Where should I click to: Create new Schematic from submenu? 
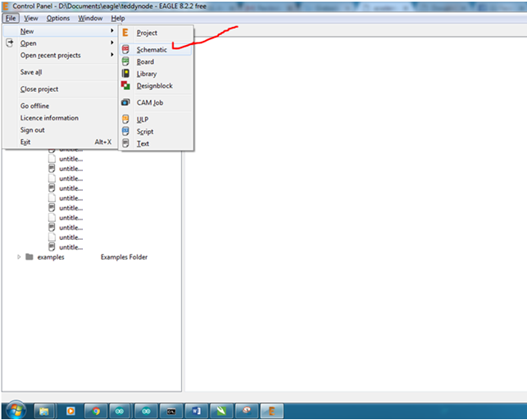point(157,50)
